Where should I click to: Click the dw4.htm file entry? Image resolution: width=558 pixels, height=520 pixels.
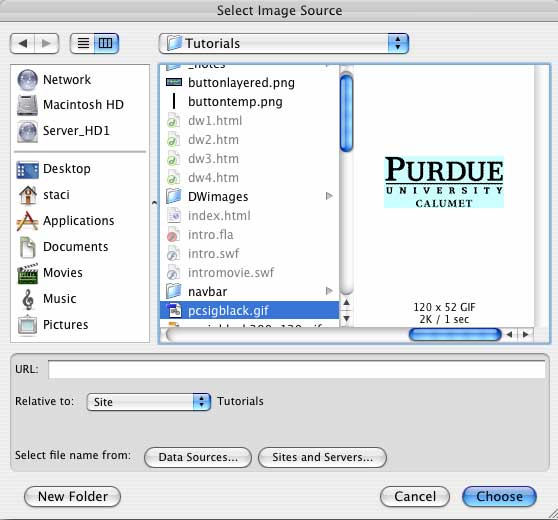click(x=249, y=178)
